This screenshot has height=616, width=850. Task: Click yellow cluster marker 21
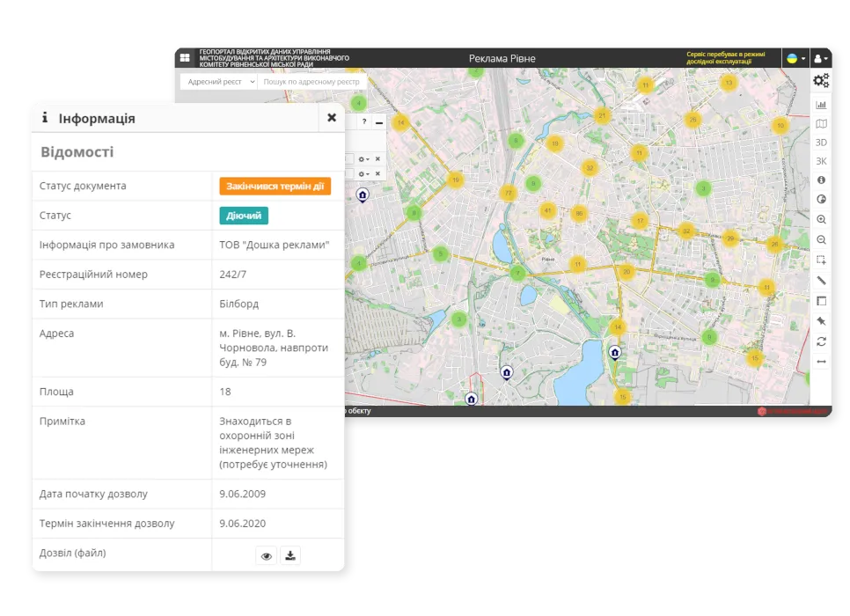click(x=602, y=115)
